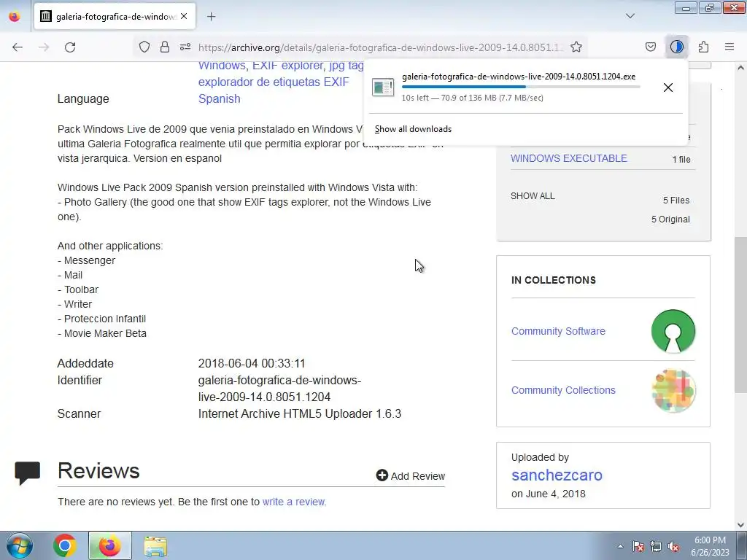The height and width of the screenshot is (560, 747).
Task: Cancel the exe download with X
Action: (668, 87)
